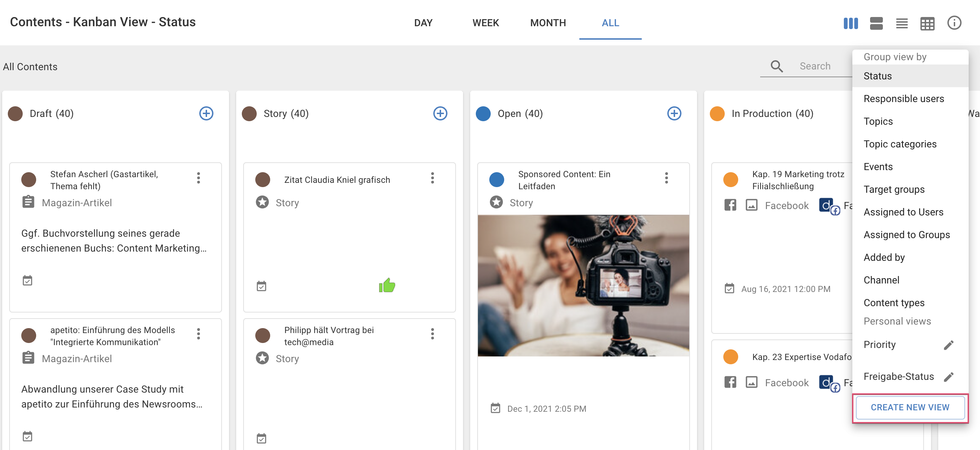Click thumbs-up icon on Zitat Claudia Kniel card
980x450 pixels.
coord(387,285)
